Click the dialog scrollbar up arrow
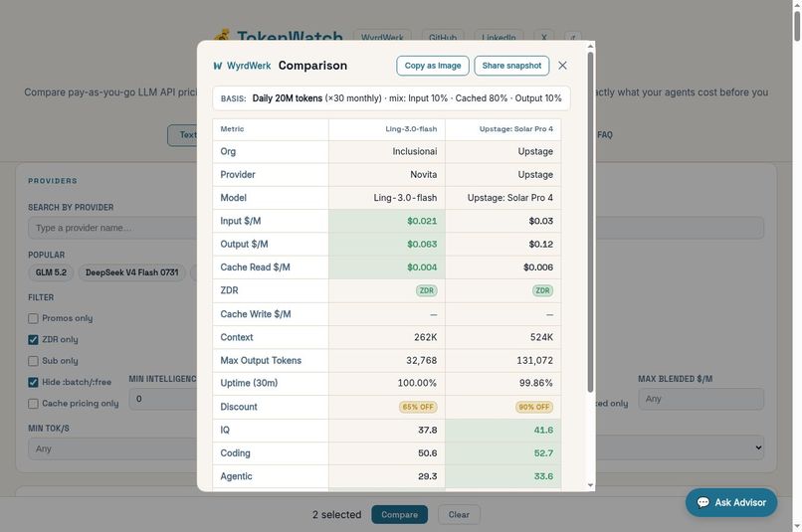802x532 pixels. (591, 46)
